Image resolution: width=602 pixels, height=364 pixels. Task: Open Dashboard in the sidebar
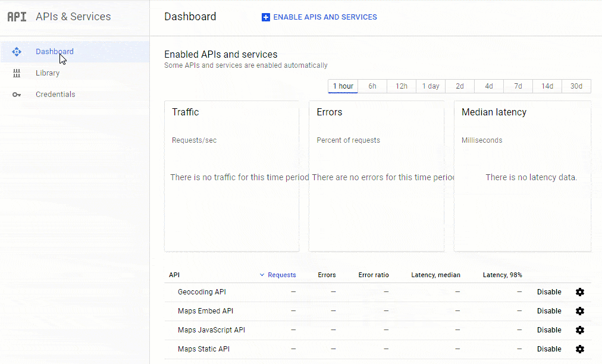75,52
